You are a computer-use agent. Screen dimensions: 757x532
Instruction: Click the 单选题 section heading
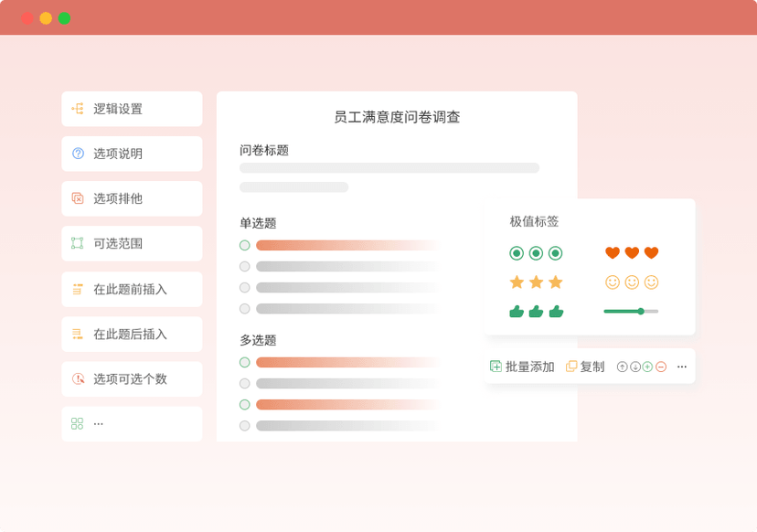click(258, 223)
